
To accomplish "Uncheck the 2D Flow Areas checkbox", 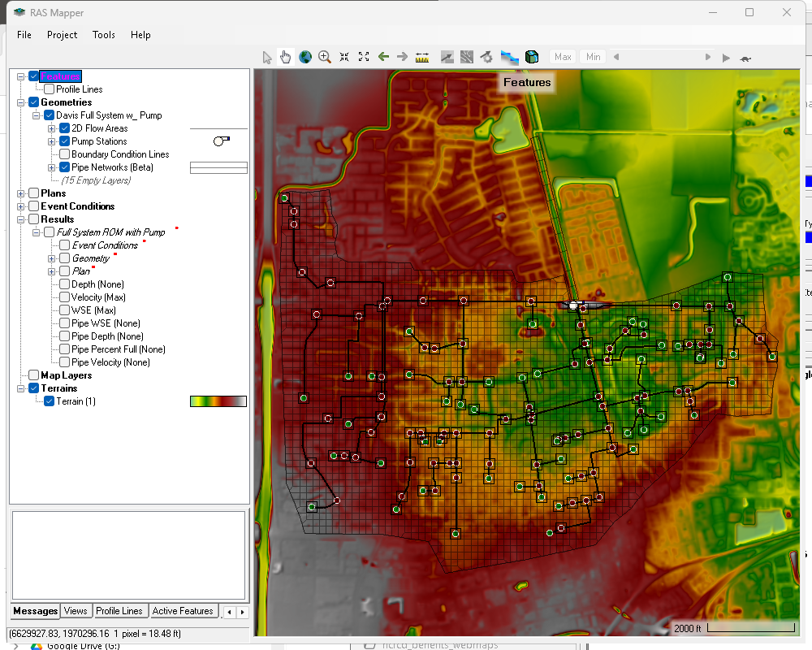I will (x=65, y=128).
